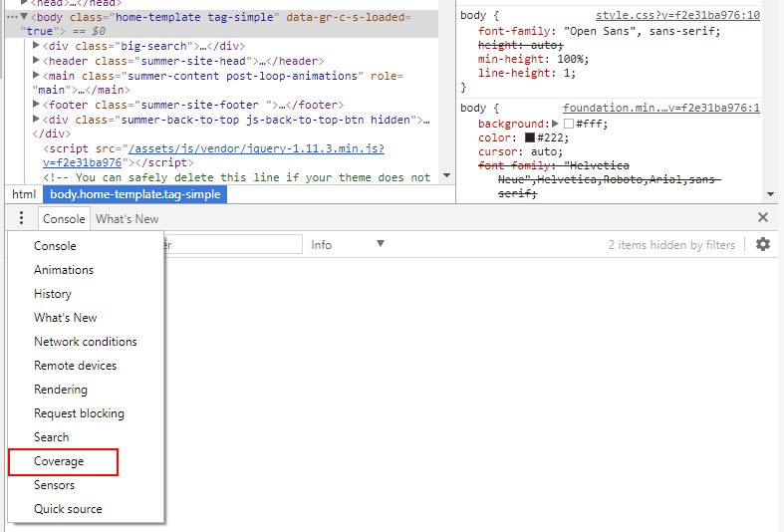Viewport: 784px width, 532px height.
Task: Select the 'You can safely delete' comment line
Action: pos(236,177)
